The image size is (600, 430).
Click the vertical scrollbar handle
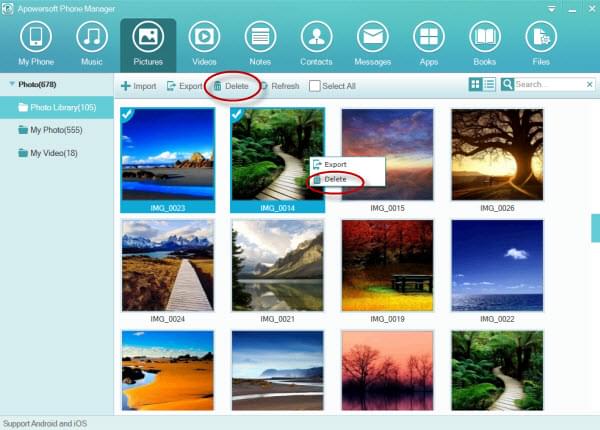pos(595,226)
